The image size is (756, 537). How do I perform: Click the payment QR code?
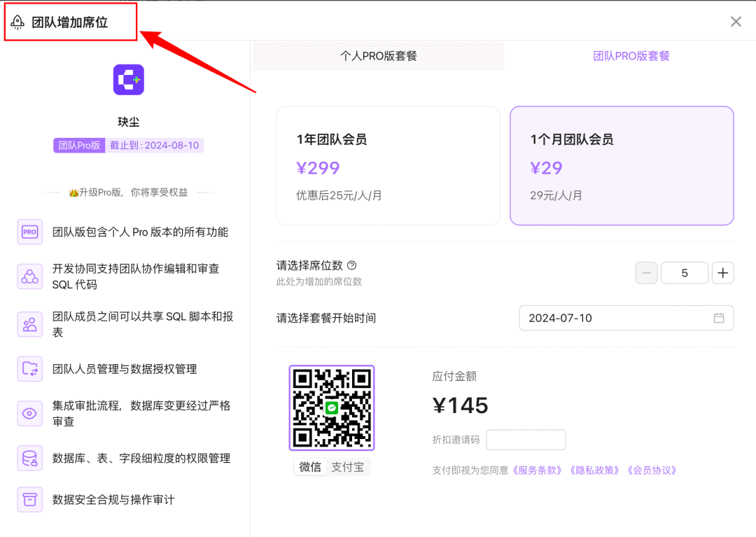pos(332,407)
